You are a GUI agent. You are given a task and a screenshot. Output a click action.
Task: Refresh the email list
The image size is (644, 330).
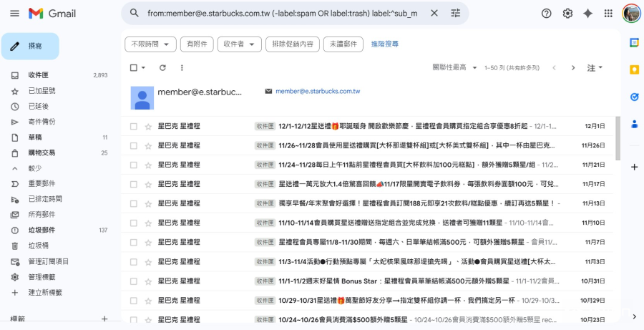162,67
